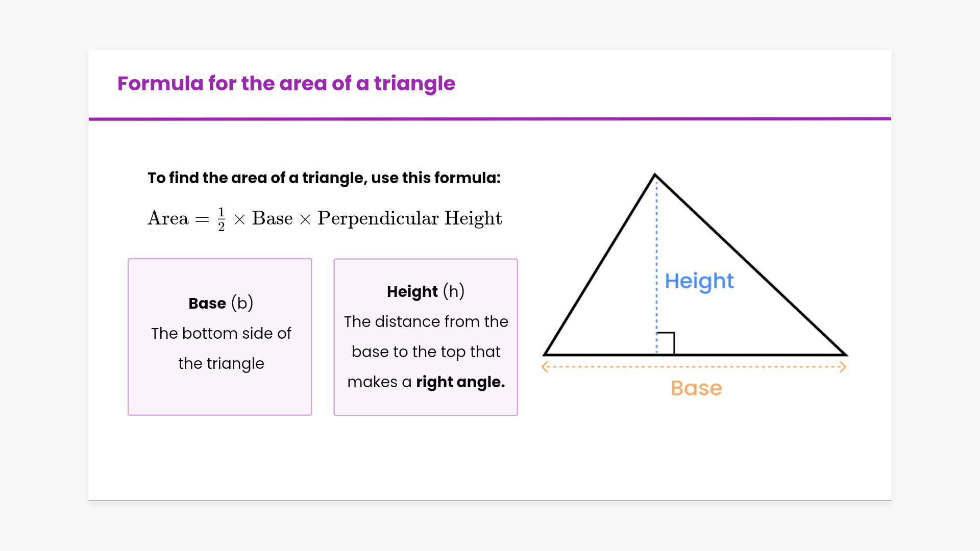The image size is (980, 551).
Task: Click the equals sign in the formula
Action: click(202, 219)
